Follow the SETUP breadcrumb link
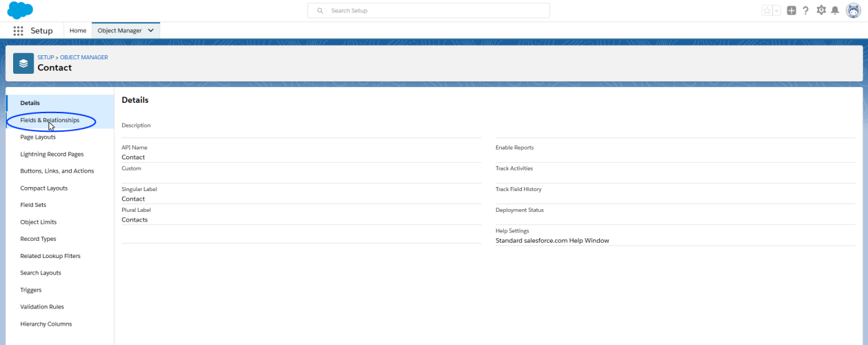Viewport: 868px width, 345px height. (46, 57)
